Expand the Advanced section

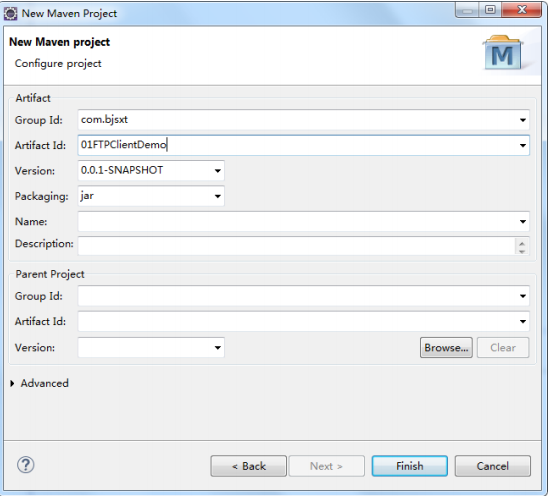[12, 383]
